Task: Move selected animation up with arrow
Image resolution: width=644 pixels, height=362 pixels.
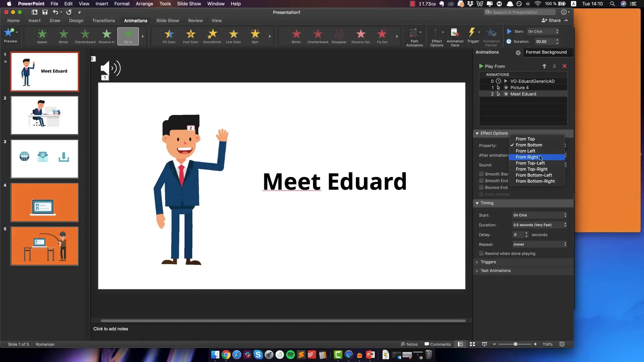Action: click(544, 66)
